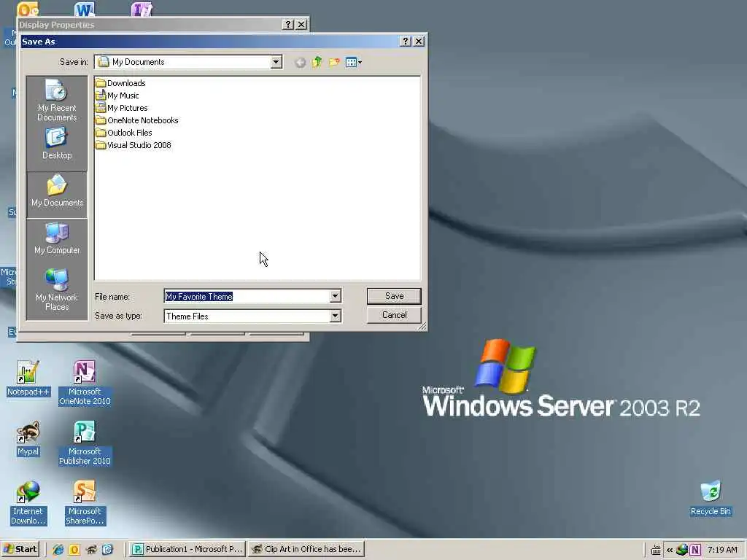Open My Network Places in places bar
This screenshot has width=747, height=560.
(x=57, y=290)
